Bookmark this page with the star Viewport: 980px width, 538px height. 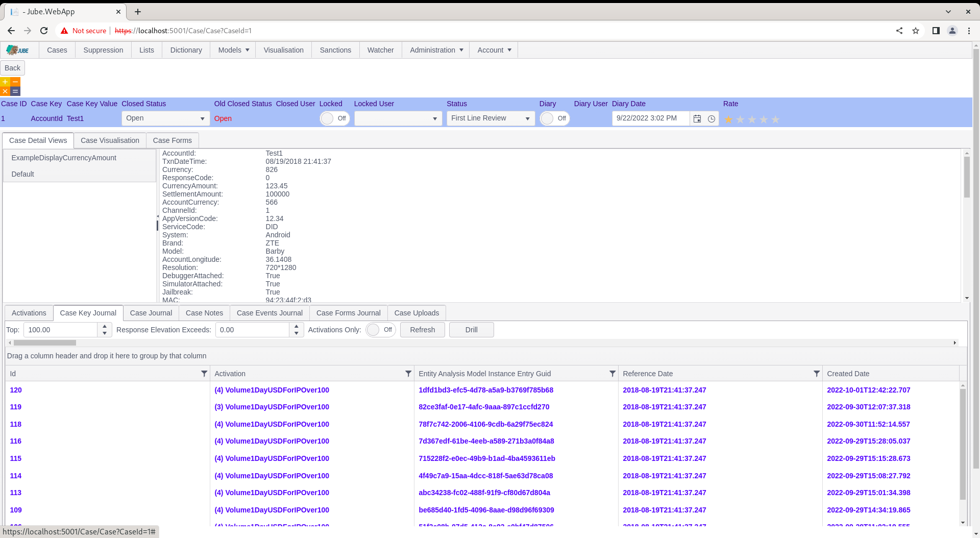[916, 31]
